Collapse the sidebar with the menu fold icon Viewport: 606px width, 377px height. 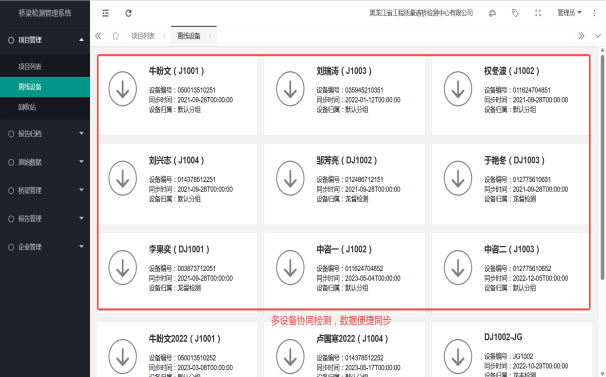[x=105, y=13]
